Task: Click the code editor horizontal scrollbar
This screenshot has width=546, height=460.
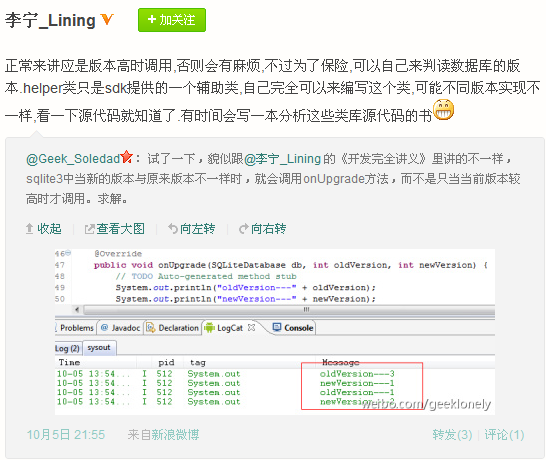Action: coord(289,310)
